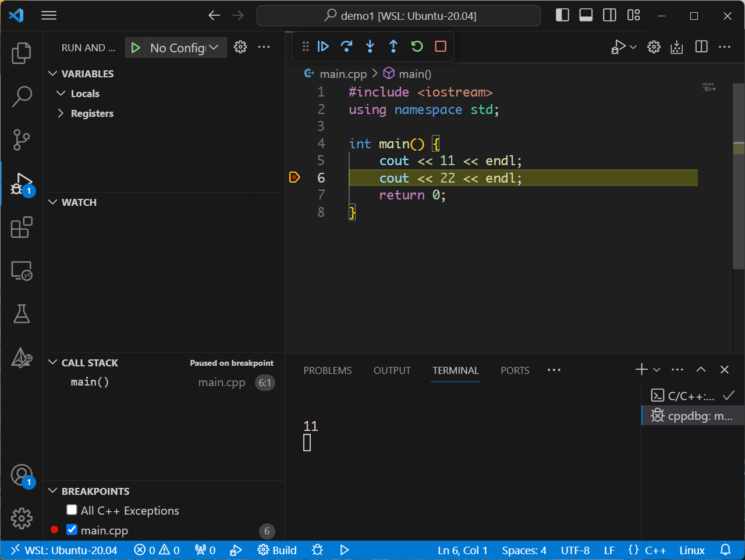Click the WSL: Ubuntu-20.04 remote indicator
Viewport: 745px width, 560px height.
point(64,550)
